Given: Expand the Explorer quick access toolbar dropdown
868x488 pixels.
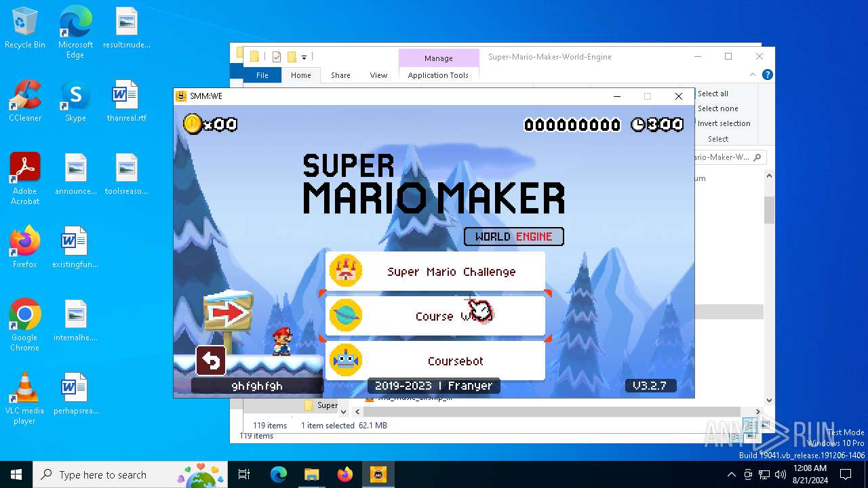Looking at the screenshot, I should [x=304, y=57].
